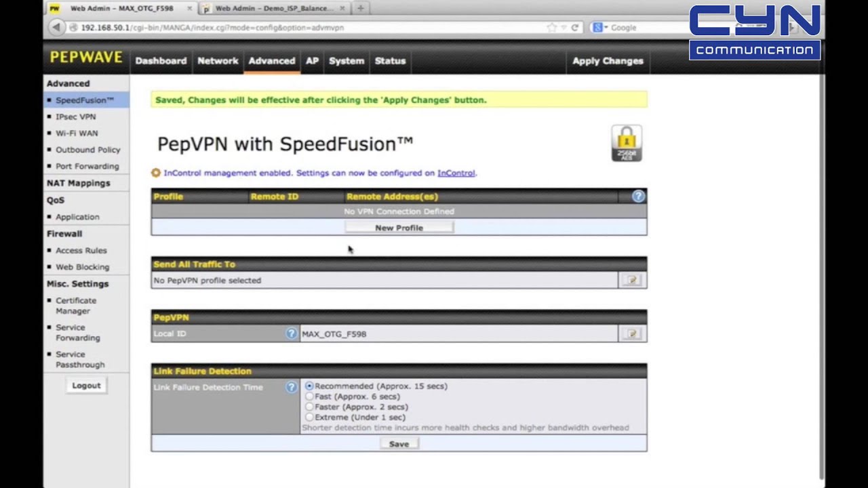Open Outbound Policy page
Screen dimensions: 868x488
(x=87, y=150)
